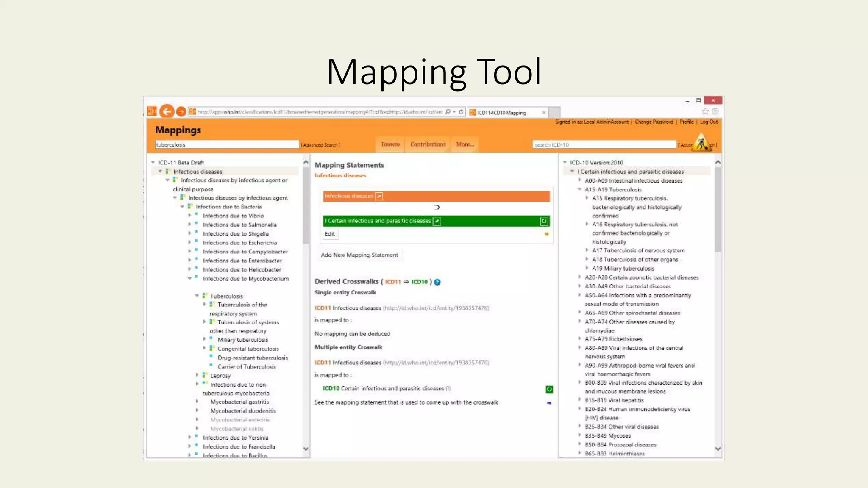Click the search ICD-10 input field

pos(604,144)
